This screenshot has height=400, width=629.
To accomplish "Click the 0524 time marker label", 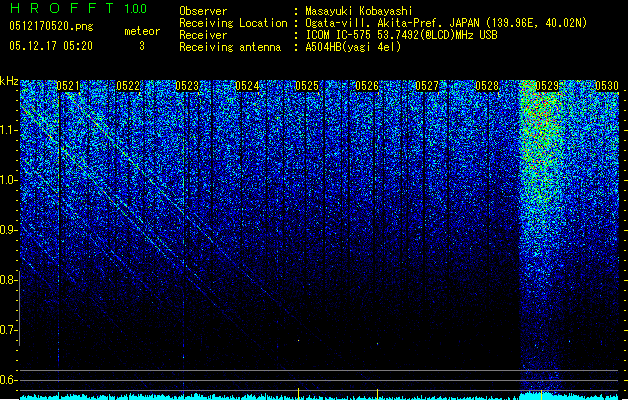I will [247, 86].
